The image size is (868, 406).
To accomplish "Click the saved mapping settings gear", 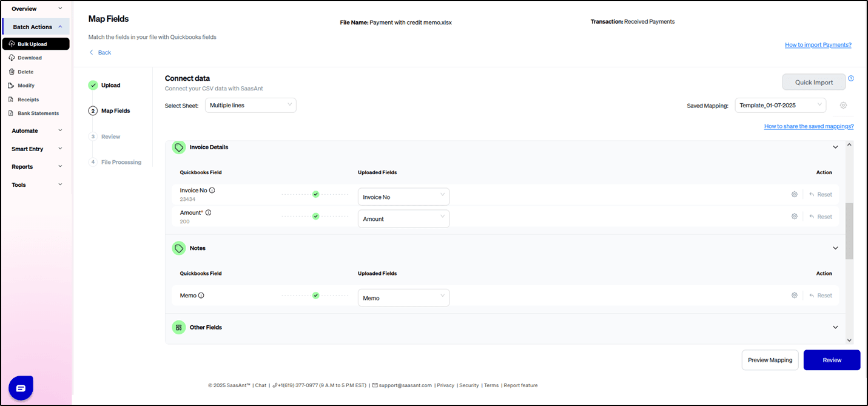I will pyautogui.click(x=843, y=106).
